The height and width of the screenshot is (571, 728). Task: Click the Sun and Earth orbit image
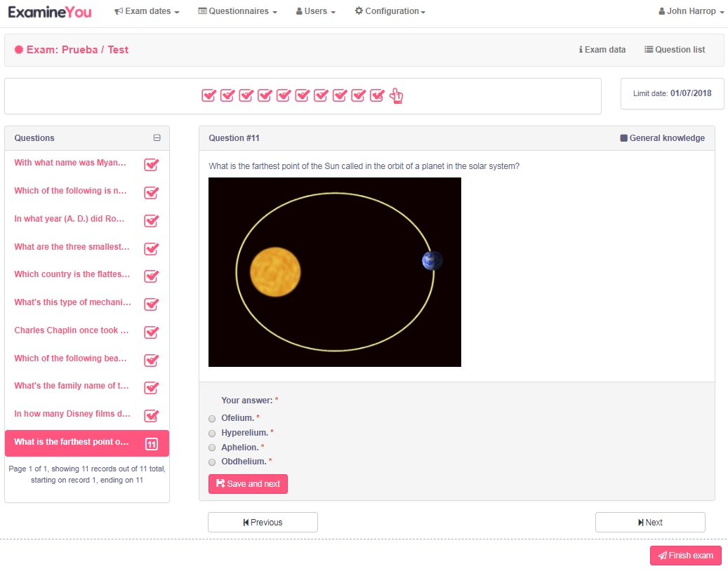pyautogui.click(x=335, y=272)
